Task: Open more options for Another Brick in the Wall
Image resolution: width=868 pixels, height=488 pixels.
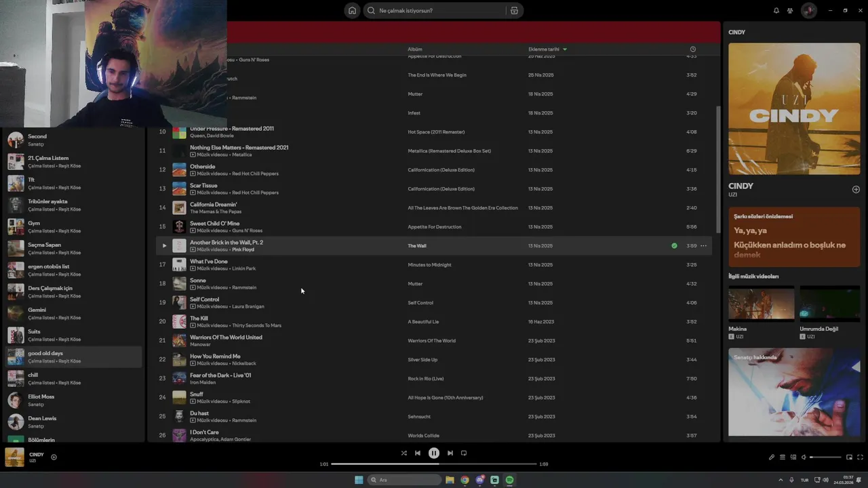Action: coord(703,246)
